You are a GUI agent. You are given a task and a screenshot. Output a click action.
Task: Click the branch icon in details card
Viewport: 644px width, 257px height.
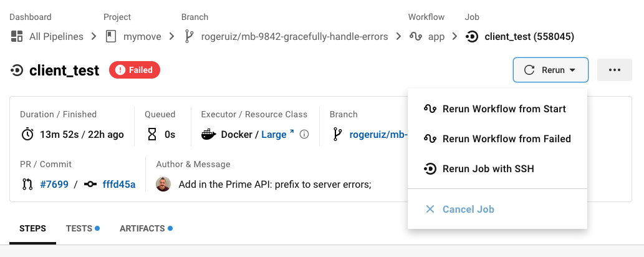point(337,134)
